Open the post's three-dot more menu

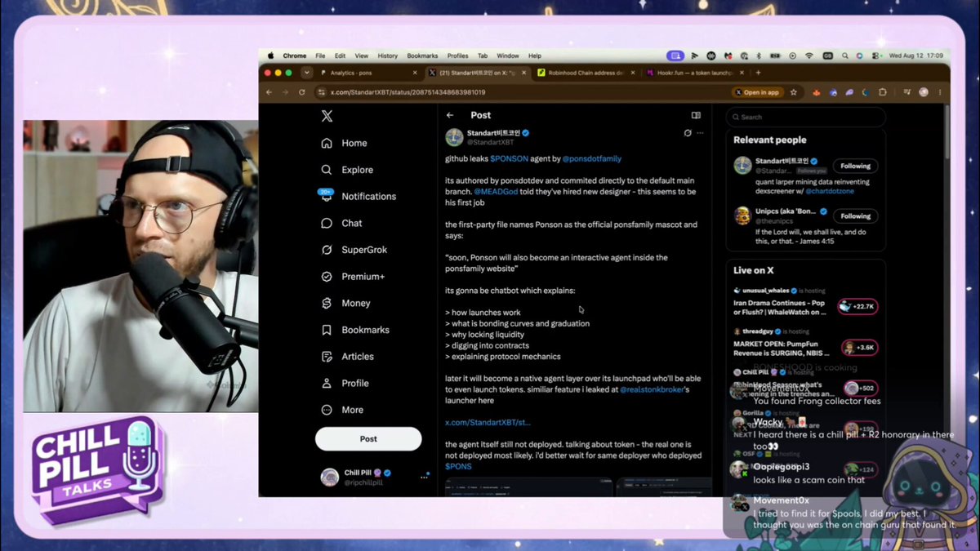click(700, 132)
